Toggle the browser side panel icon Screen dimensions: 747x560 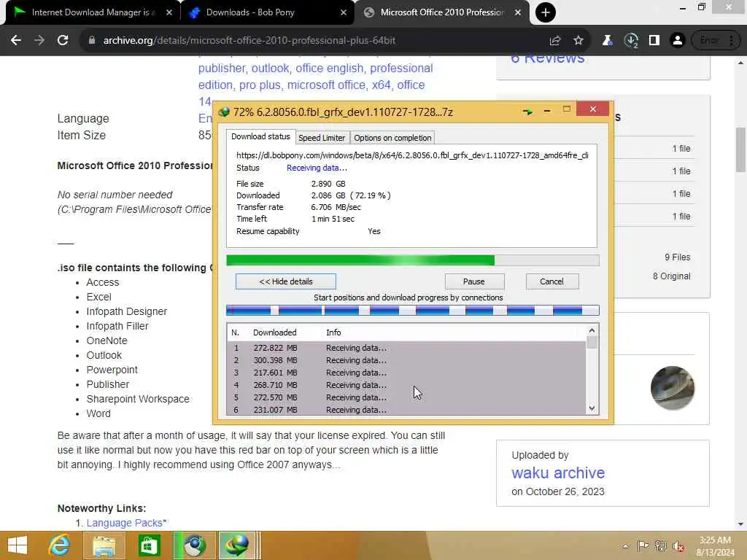click(654, 41)
